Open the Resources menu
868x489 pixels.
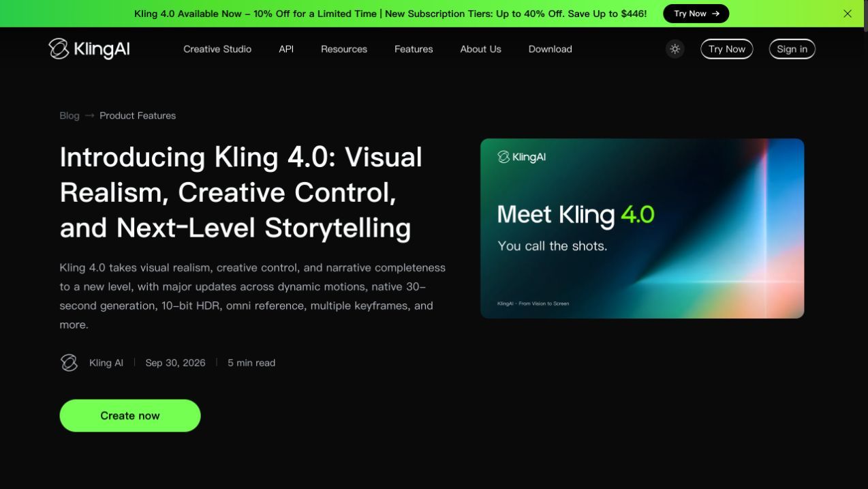[344, 49]
